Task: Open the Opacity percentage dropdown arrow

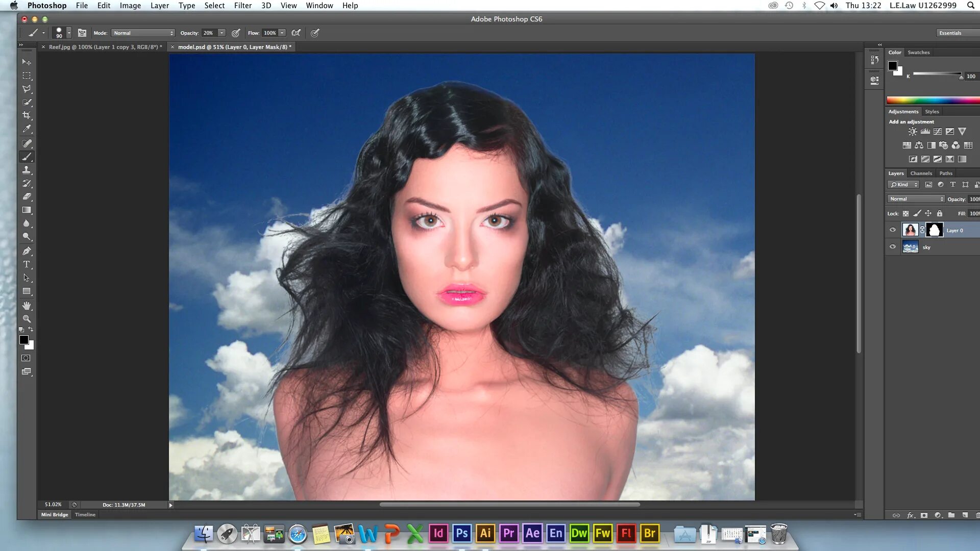Action: click(x=222, y=33)
